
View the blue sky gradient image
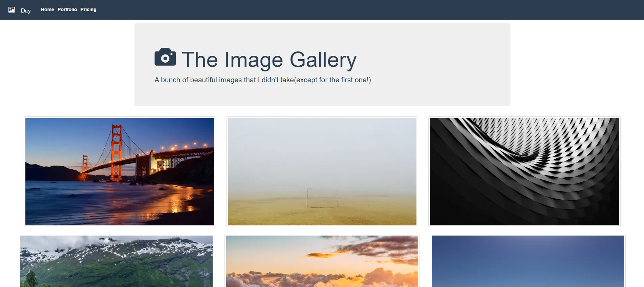coord(528,261)
